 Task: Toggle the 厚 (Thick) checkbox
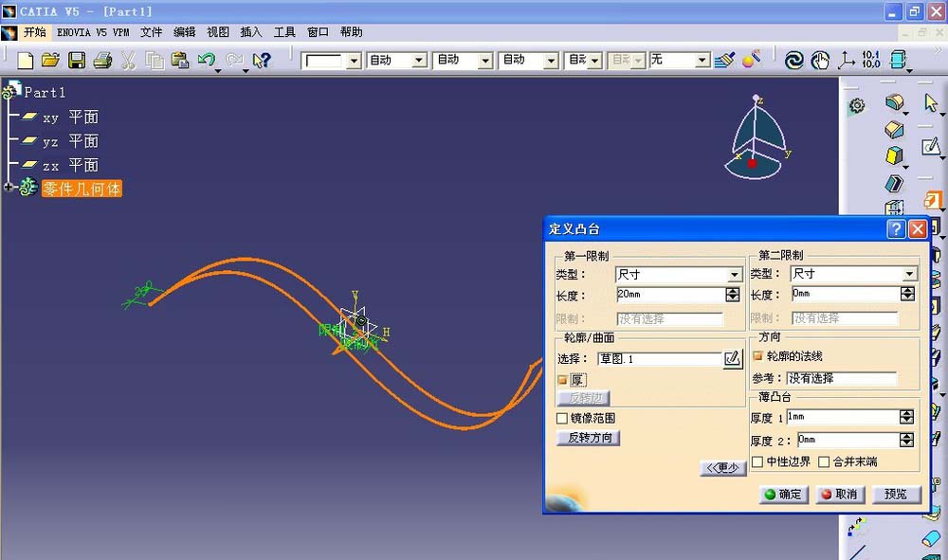pyautogui.click(x=562, y=380)
